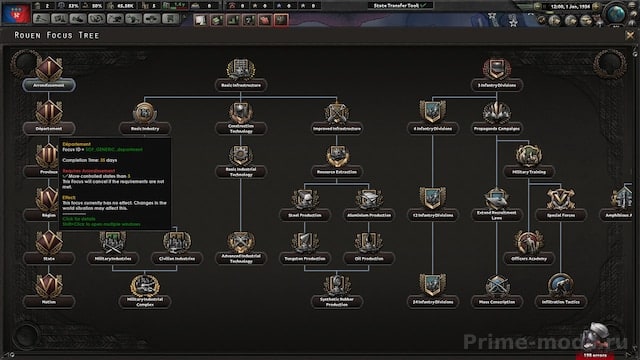The width and height of the screenshot is (640, 360).
Task: Select the Aluminium Production focus
Action: [x=369, y=205]
